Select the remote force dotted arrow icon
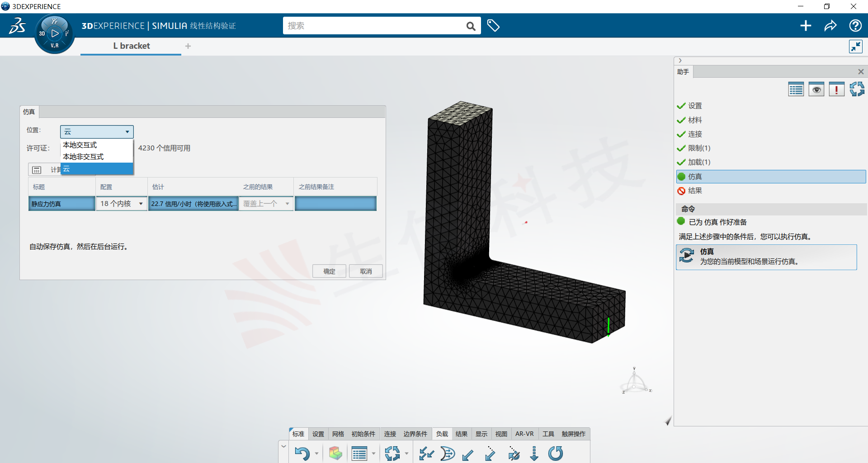 coord(490,453)
